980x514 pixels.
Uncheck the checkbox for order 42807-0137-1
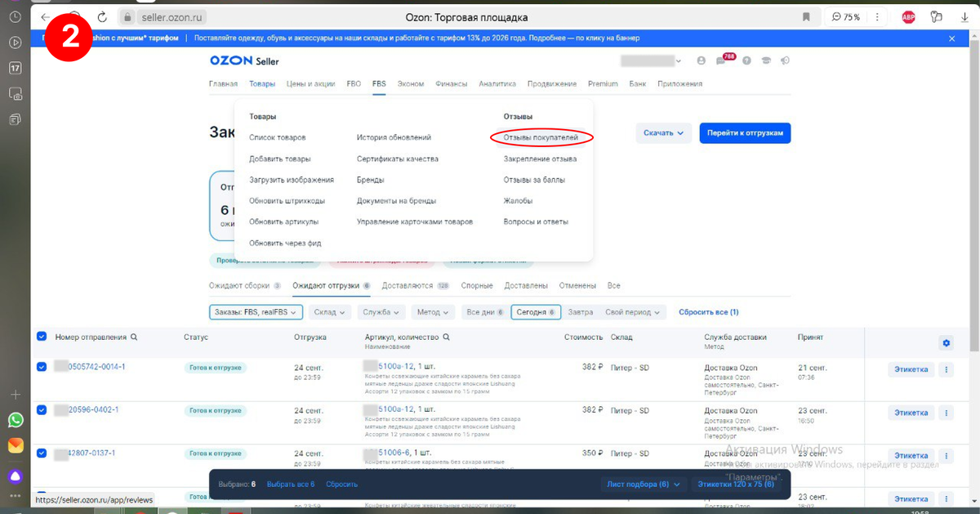point(42,453)
